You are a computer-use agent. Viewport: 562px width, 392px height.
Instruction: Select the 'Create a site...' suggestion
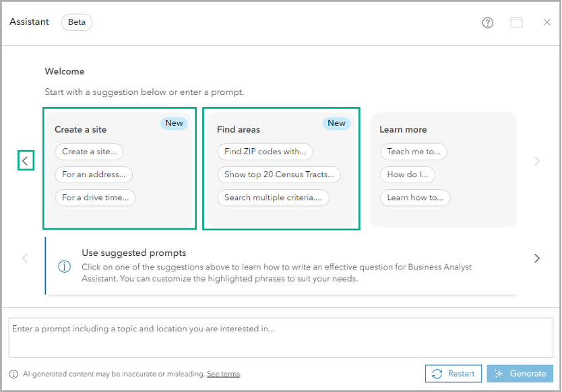89,152
